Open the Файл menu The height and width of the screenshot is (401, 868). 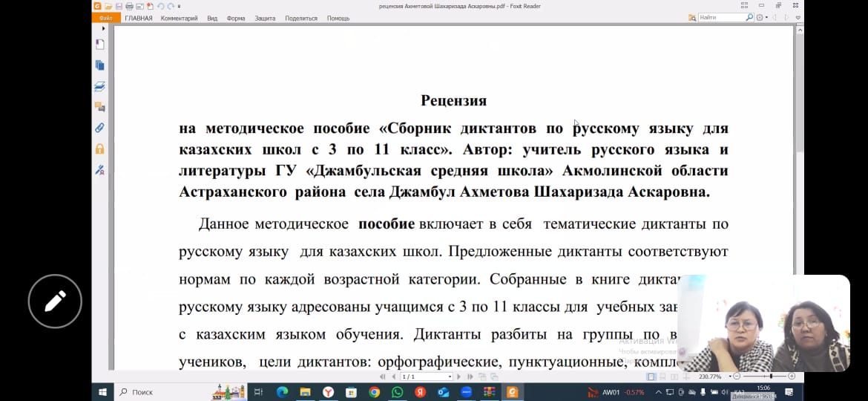(x=106, y=19)
